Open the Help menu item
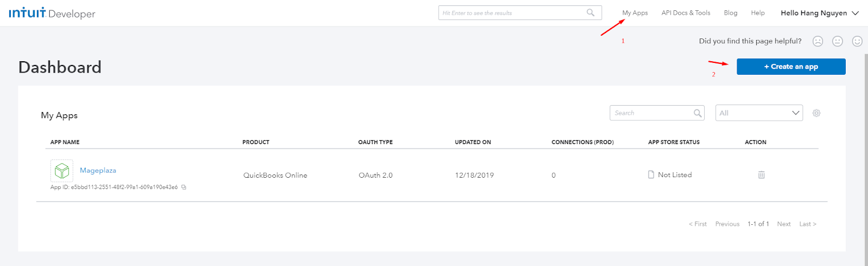 tap(757, 13)
